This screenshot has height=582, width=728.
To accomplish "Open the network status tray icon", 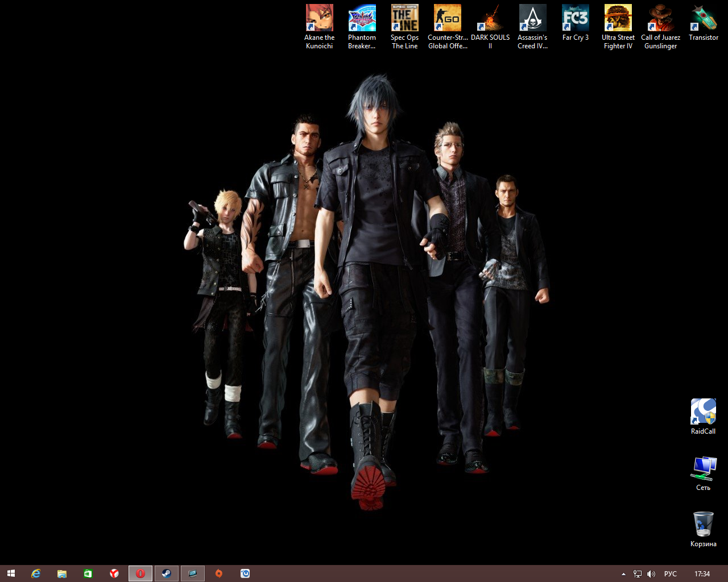I will point(638,574).
